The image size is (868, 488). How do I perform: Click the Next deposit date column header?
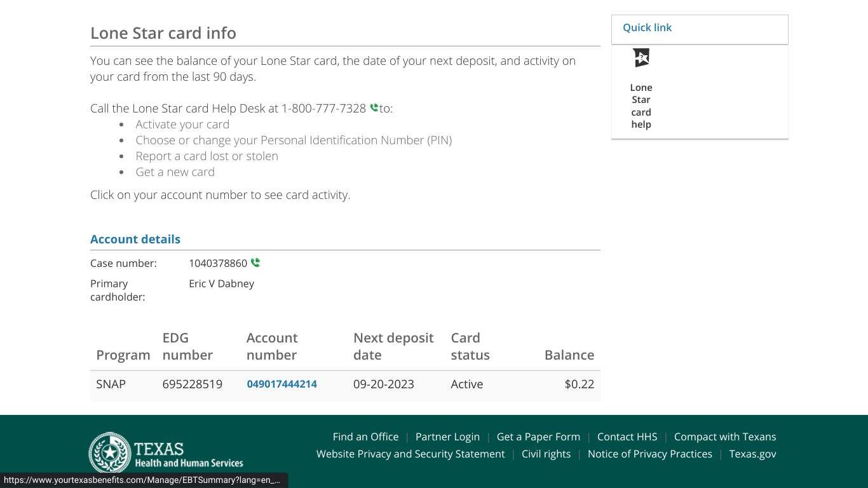click(x=393, y=346)
